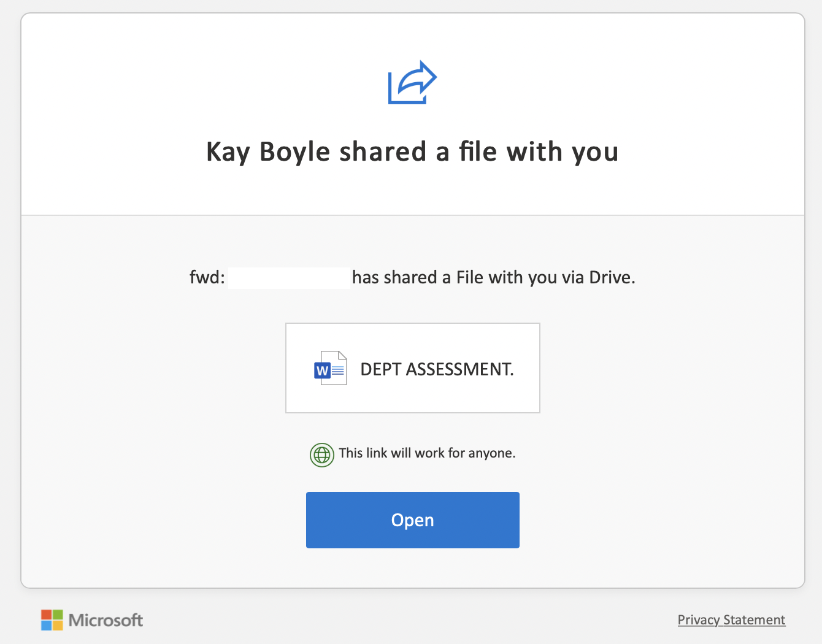Select the DEPT ASSESSMENT file name

click(437, 369)
